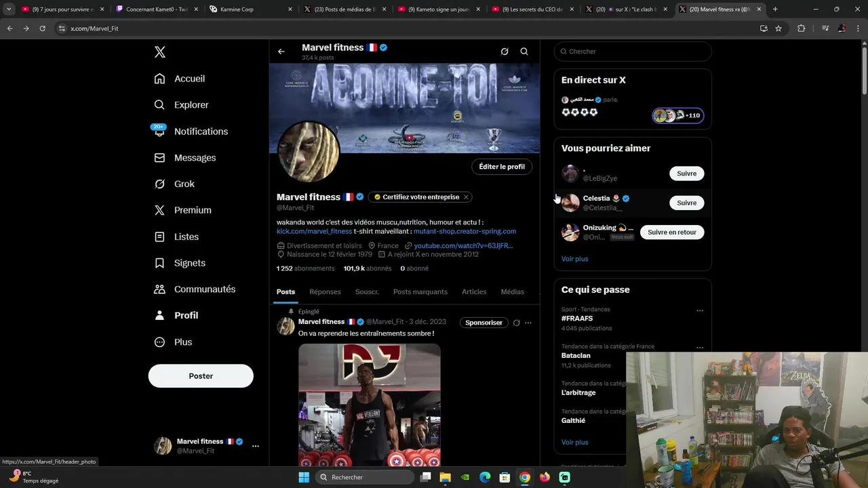Click the browser address bar

point(407,28)
